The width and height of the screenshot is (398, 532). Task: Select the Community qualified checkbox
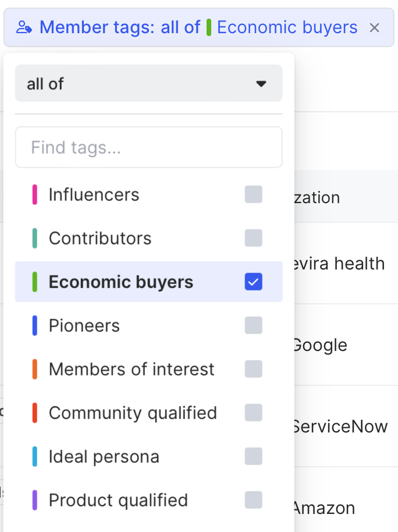coord(254,413)
